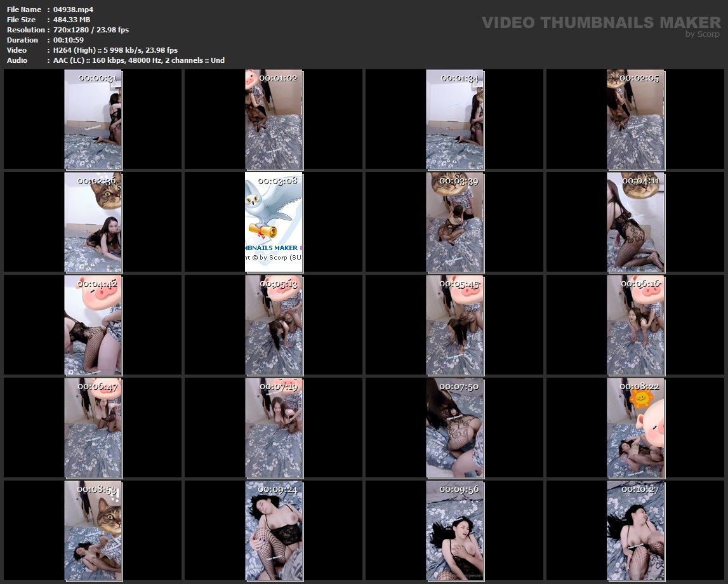Click the thumbnail marked 00:06:16
The height and width of the screenshot is (584, 728).
(x=635, y=325)
